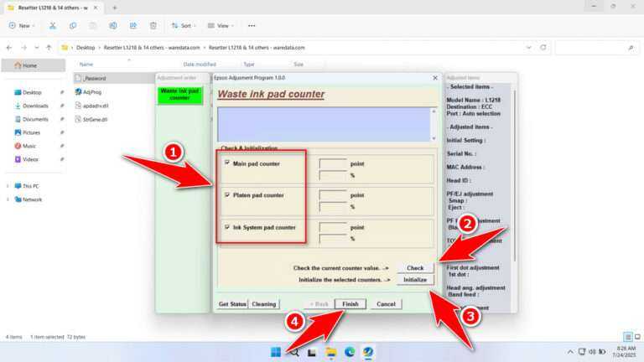Click the Initialize button
This screenshot has height=362, width=644.
click(415, 280)
